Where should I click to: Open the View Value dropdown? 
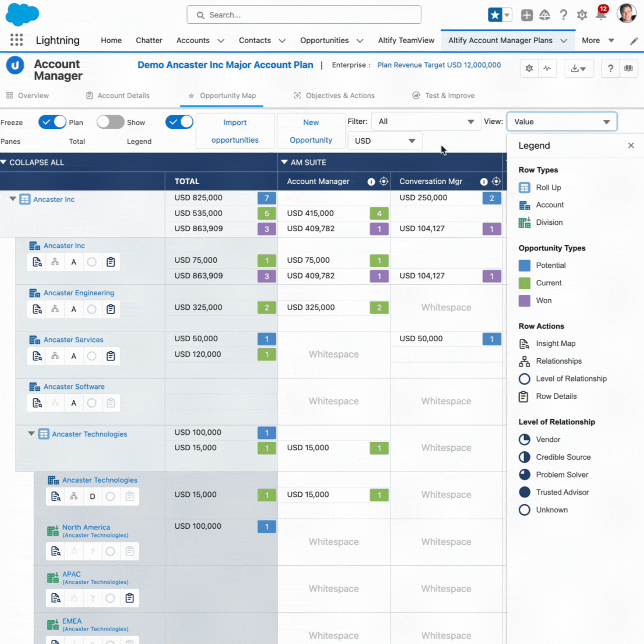click(562, 121)
